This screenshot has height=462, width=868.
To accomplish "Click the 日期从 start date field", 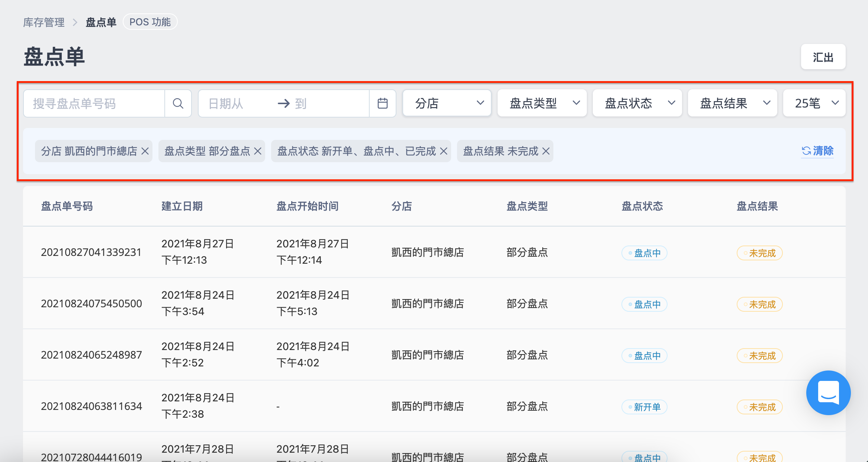I will click(238, 103).
